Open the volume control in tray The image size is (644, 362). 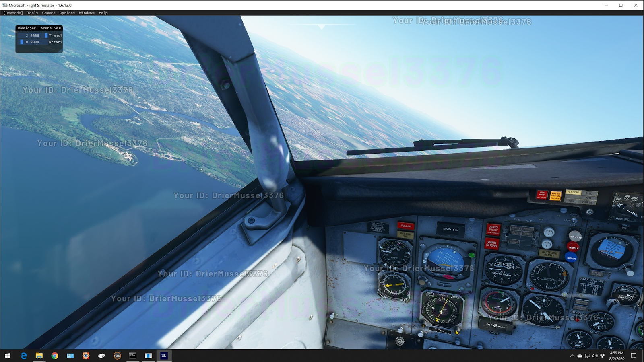[x=595, y=356]
